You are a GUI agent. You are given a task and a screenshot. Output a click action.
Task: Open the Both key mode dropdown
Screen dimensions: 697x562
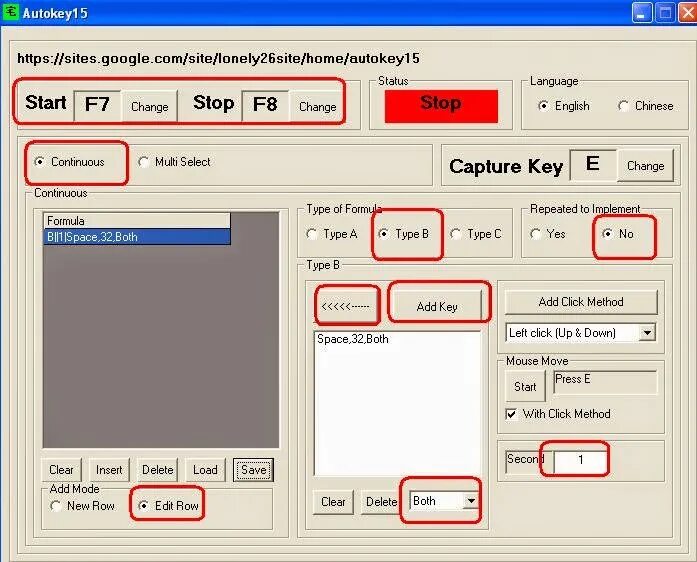click(471, 502)
